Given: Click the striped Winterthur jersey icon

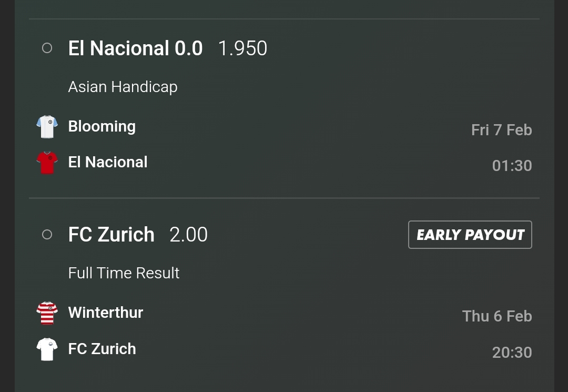Looking at the screenshot, I should [47, 313].
